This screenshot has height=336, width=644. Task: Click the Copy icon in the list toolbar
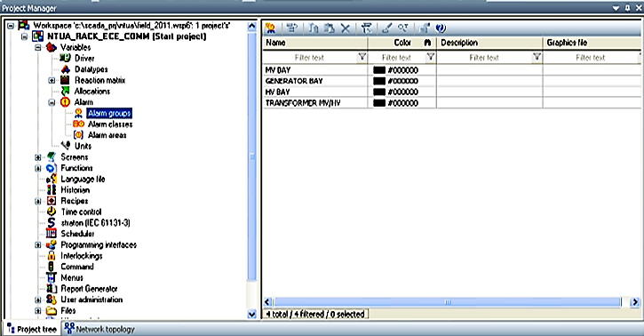314,28
